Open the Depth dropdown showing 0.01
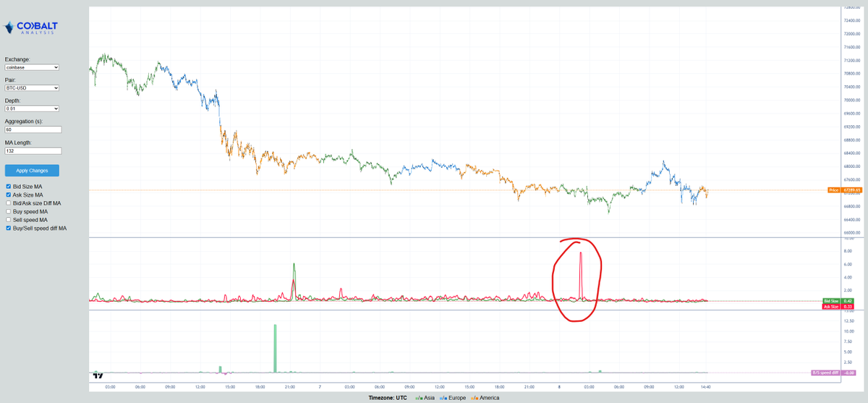The height and width of the screenshot is (403, 868). pyautogui.click(x=32, y=109)
